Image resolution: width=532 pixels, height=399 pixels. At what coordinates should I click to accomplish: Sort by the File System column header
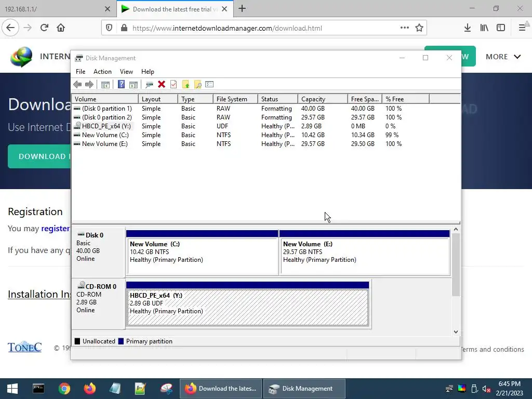coord(235,99)
